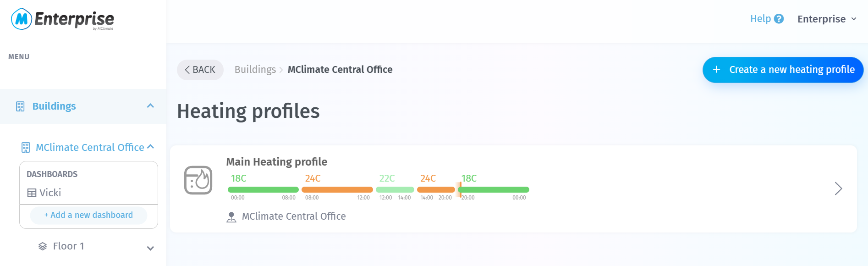Click Create a new heating profile
The width and height of the screenshot is (868, 266).
tap(783, 70)
